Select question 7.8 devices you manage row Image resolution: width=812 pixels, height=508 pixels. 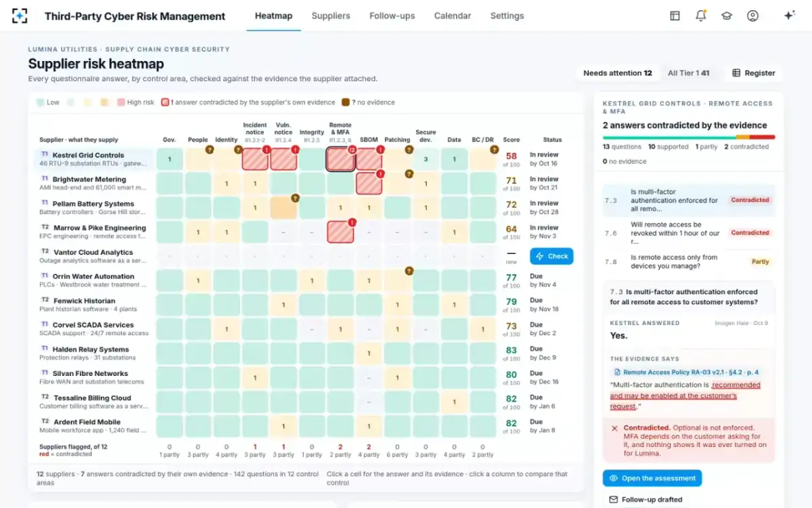pyautogui.click(x=689, y=261)
